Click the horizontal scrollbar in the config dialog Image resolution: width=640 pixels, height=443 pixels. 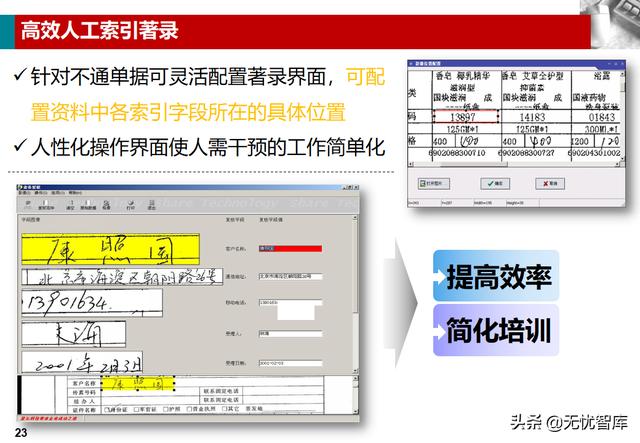point(514,164)
